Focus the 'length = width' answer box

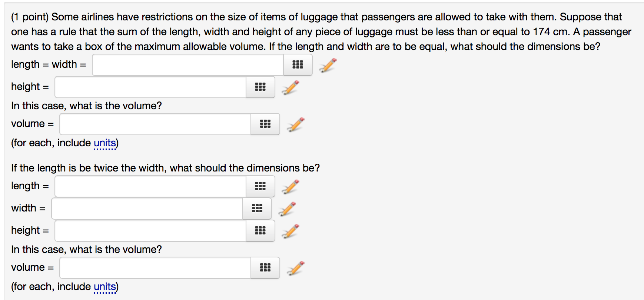[188, 65]
